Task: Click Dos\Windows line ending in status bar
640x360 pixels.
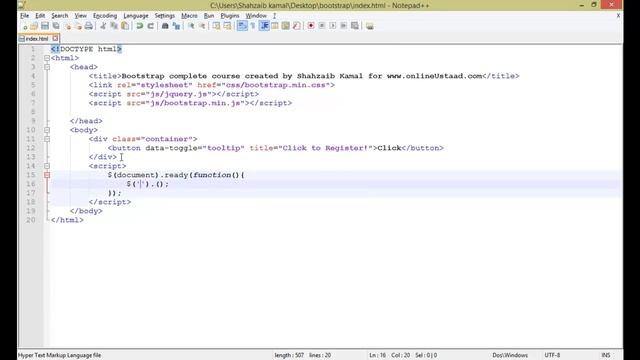Action: 510,355
